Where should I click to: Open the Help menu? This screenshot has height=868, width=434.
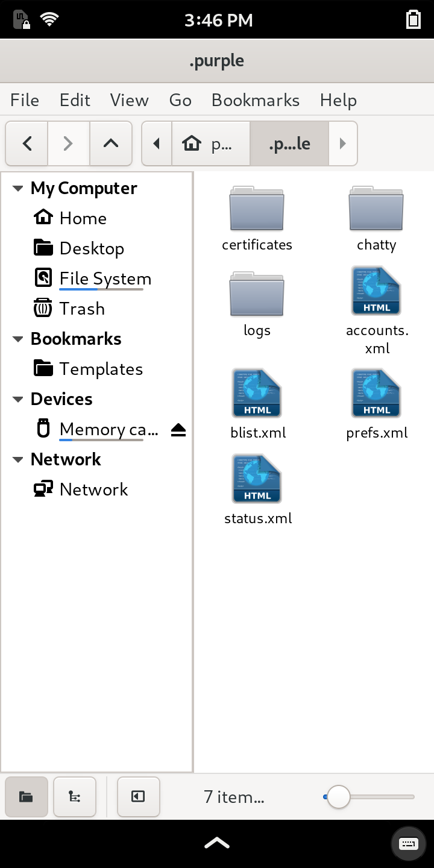click(338, 100)
